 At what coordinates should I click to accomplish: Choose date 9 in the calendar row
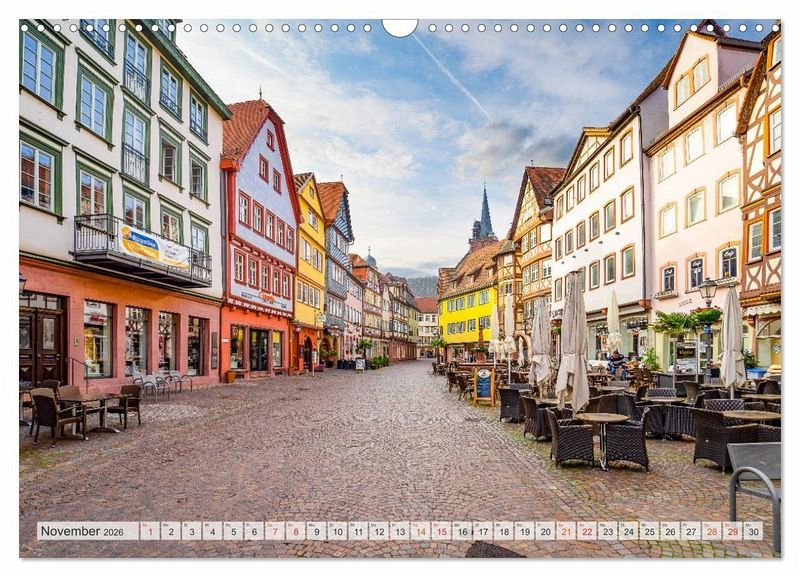316,531
